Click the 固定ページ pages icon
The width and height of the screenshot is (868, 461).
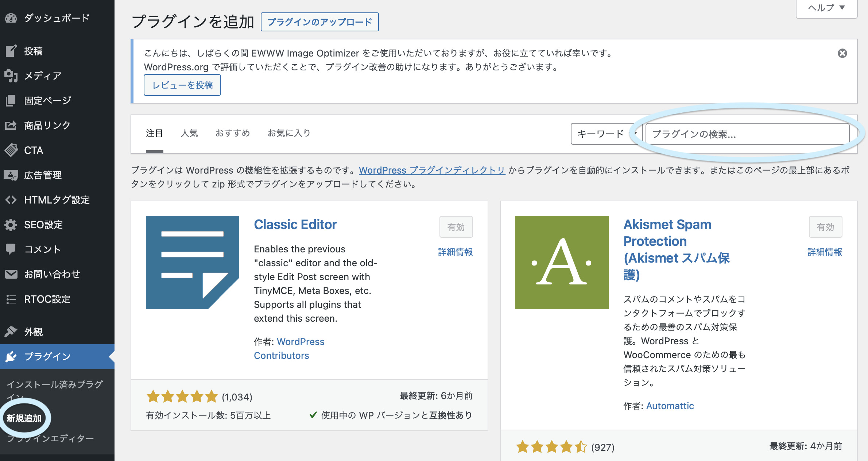(x=11, y=100)
